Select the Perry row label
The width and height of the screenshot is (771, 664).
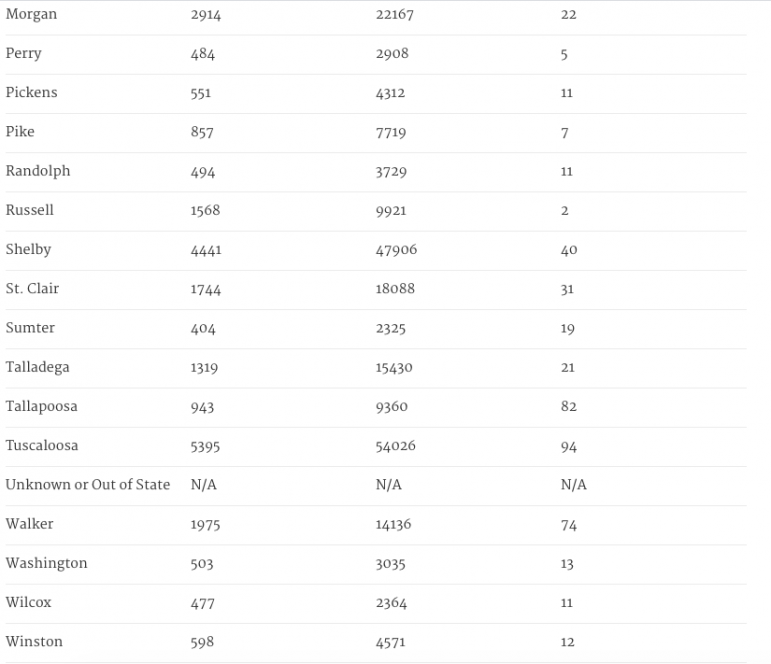point(24,54)
